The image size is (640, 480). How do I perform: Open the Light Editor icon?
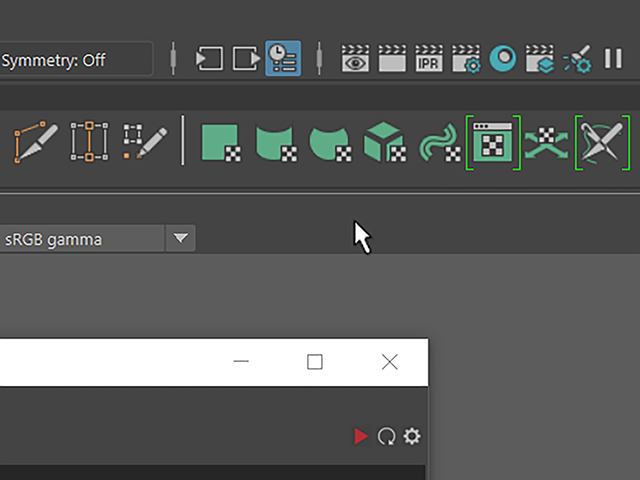577,59
